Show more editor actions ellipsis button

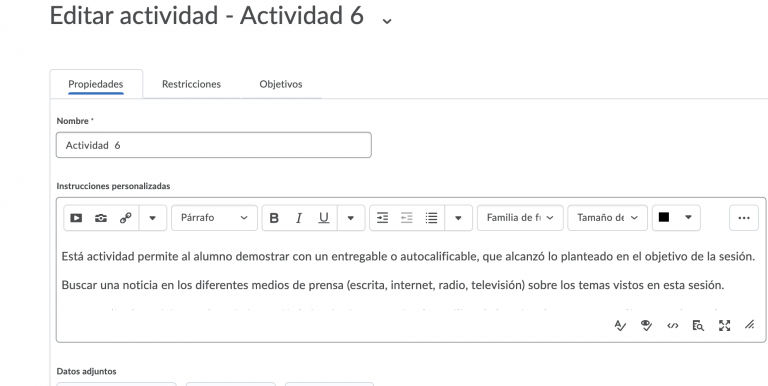tap(744, 218)
